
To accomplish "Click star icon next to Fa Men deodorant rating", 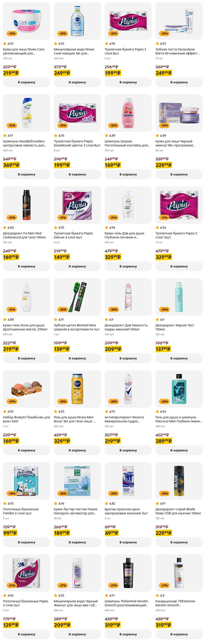I will pyautogui.click(x=5, y=228).
